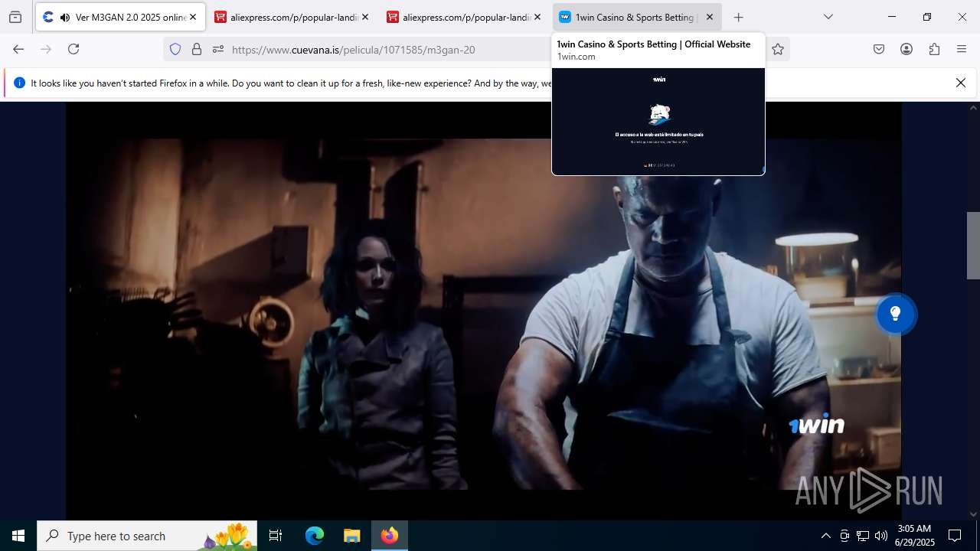Dismiss the Firefox refresh notification bar

click(961, 83)
